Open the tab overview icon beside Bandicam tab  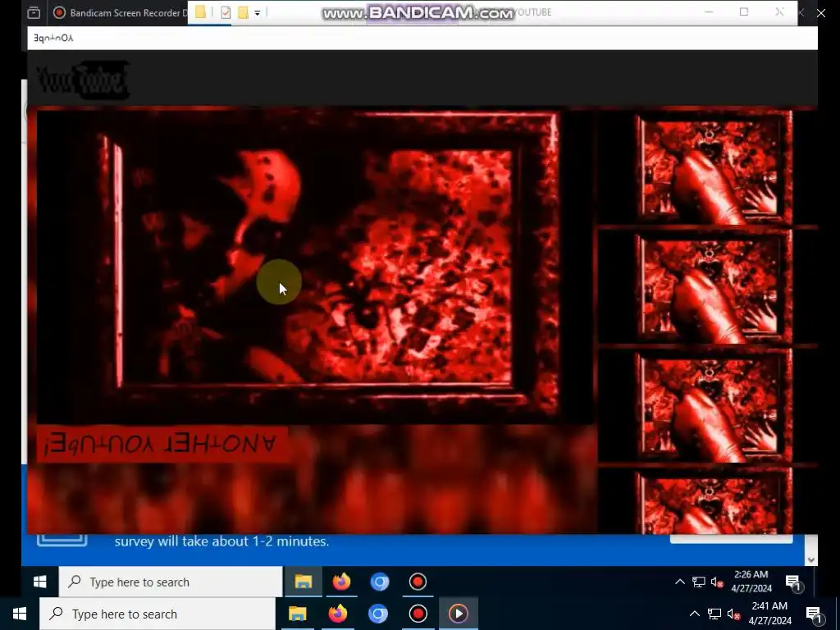coord(34,12)
